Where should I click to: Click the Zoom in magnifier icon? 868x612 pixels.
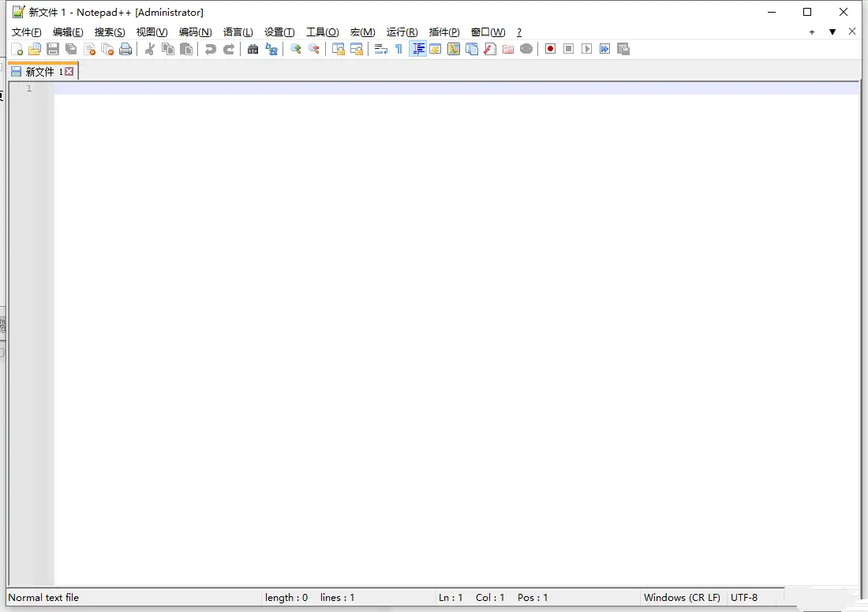pyautogui.click(x=296, y=49)
